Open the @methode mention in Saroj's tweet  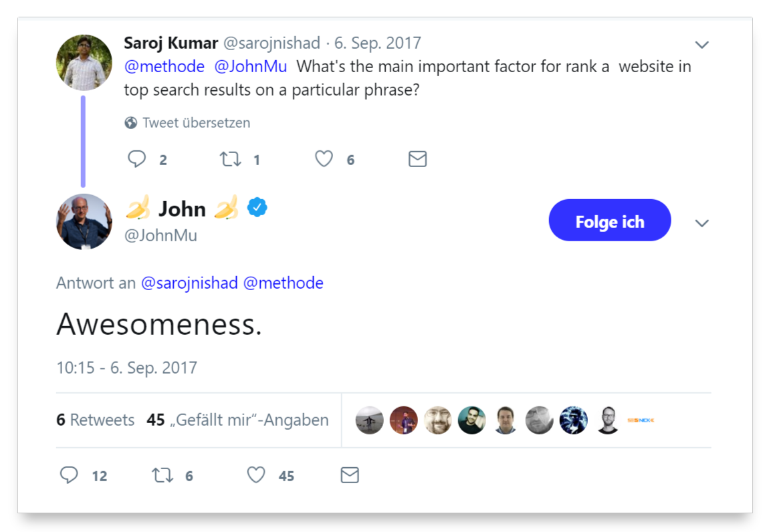(164, 67)
